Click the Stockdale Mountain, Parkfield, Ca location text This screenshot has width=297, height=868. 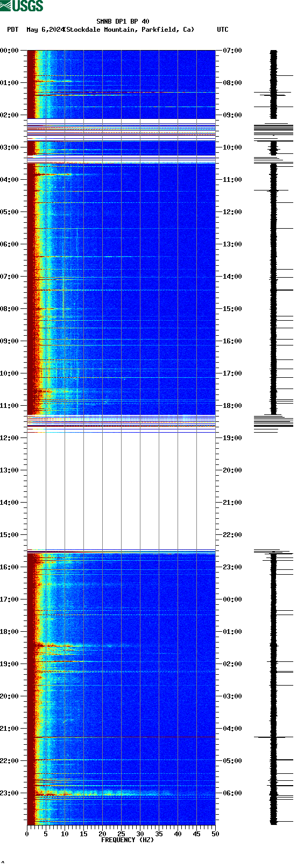(129, 30)
